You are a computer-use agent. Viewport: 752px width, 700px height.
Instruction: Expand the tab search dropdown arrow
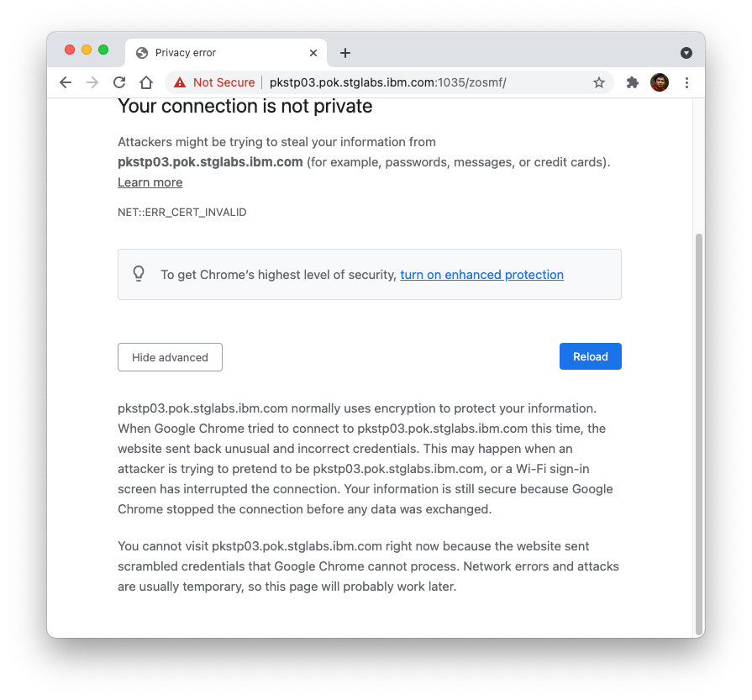pos(686,52)
